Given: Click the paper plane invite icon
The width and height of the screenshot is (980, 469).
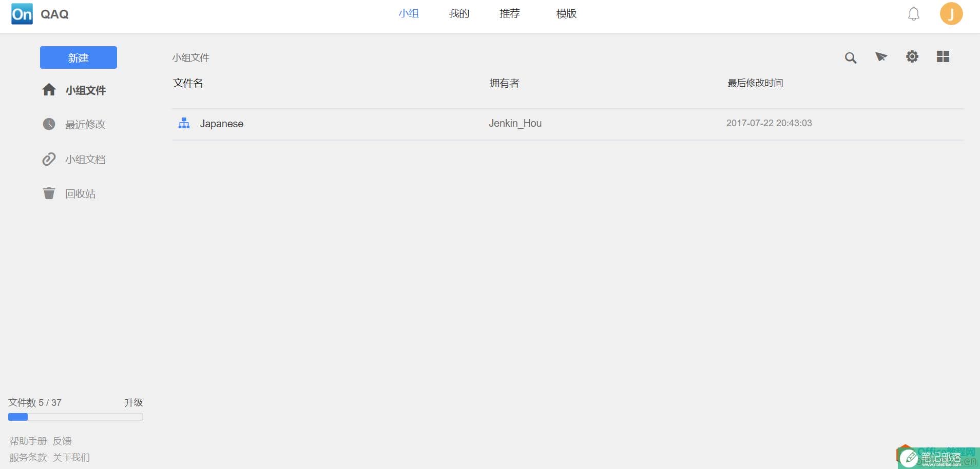Looking at the screenshot, I should [881, 56].
